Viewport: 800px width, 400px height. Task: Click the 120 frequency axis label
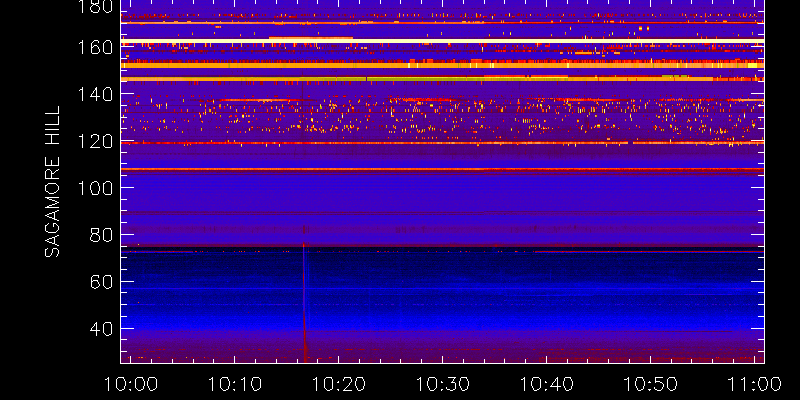(x=95, y=141)
